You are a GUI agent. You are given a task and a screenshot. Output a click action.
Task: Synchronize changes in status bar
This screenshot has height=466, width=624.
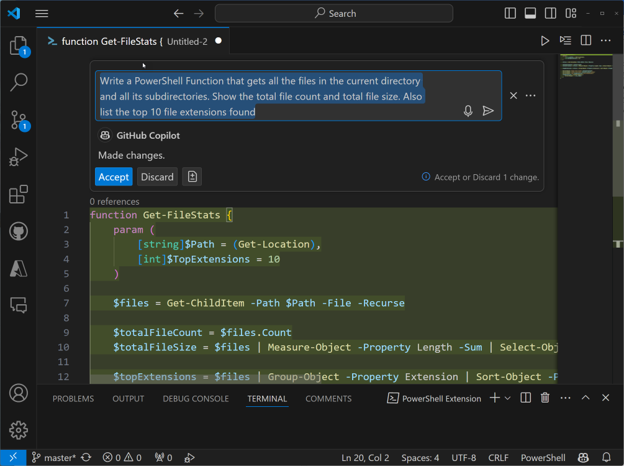(86, 458)
